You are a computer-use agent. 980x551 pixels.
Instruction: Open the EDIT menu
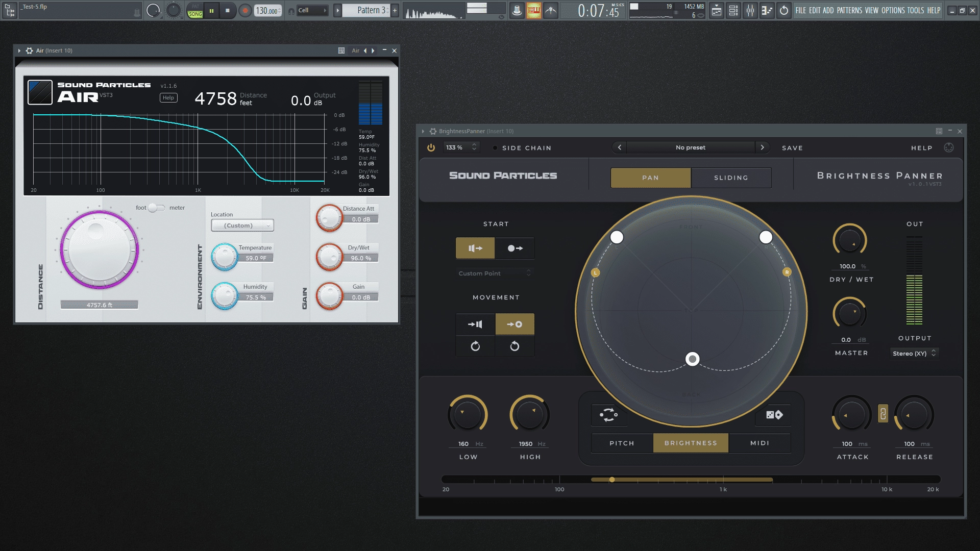coord(815,10)
